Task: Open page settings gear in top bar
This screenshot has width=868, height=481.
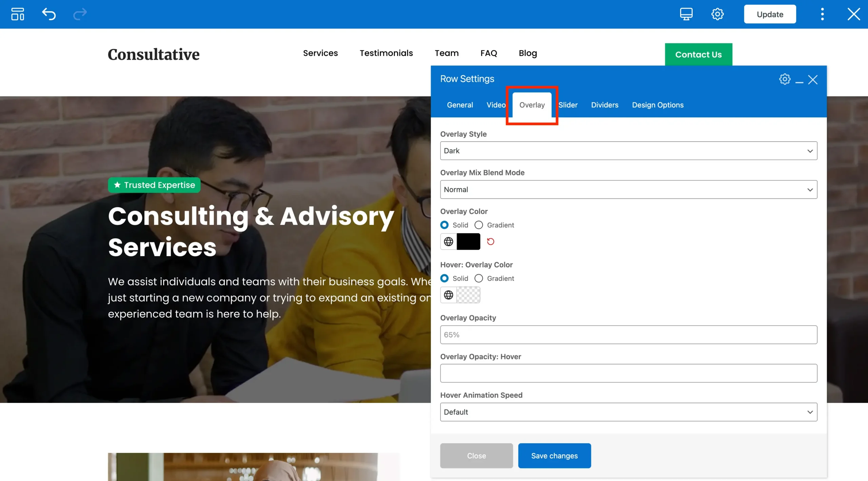Action: (x=717, y=14)
